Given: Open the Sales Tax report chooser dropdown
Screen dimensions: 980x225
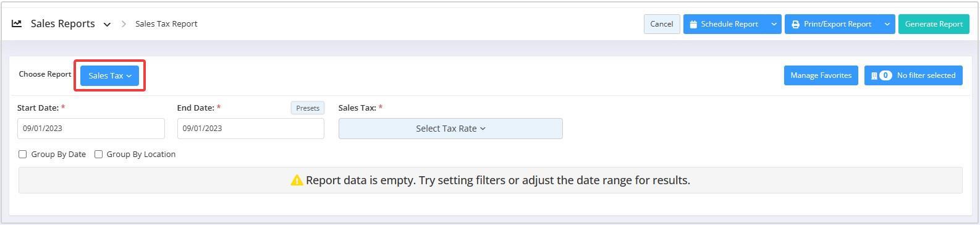Looking at the screenshot, I should [x=110, y=75].
